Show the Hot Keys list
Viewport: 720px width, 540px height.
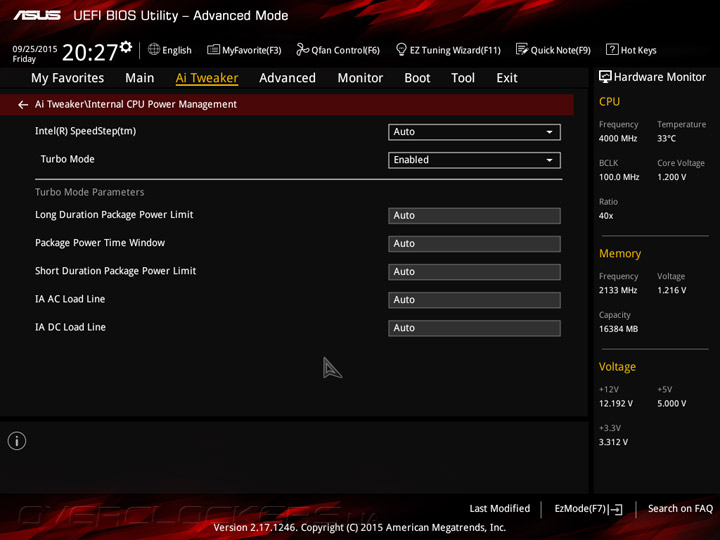[631, 50]
